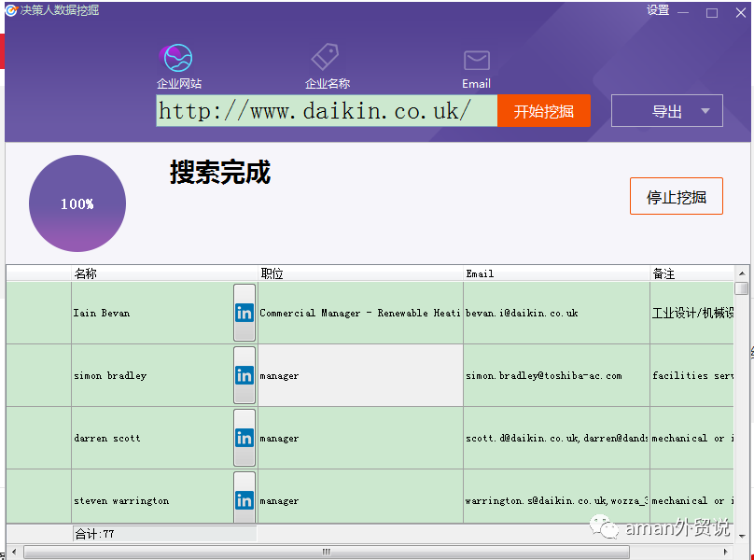Select steven warrington's mechanical or remark cell

coord(692,497)
